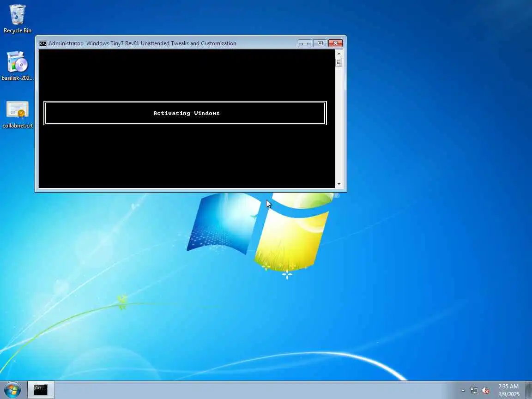The height and width of the screenshot is (399, 532).
Task: Click the Show desktop strip beside clock
Action: coord(528,390)
